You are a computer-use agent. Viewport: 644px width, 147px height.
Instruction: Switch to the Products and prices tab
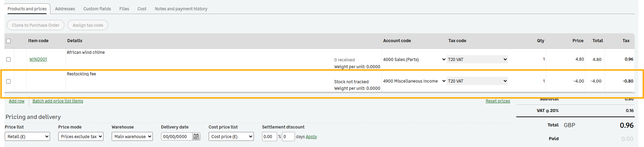[x=27, y=9]
